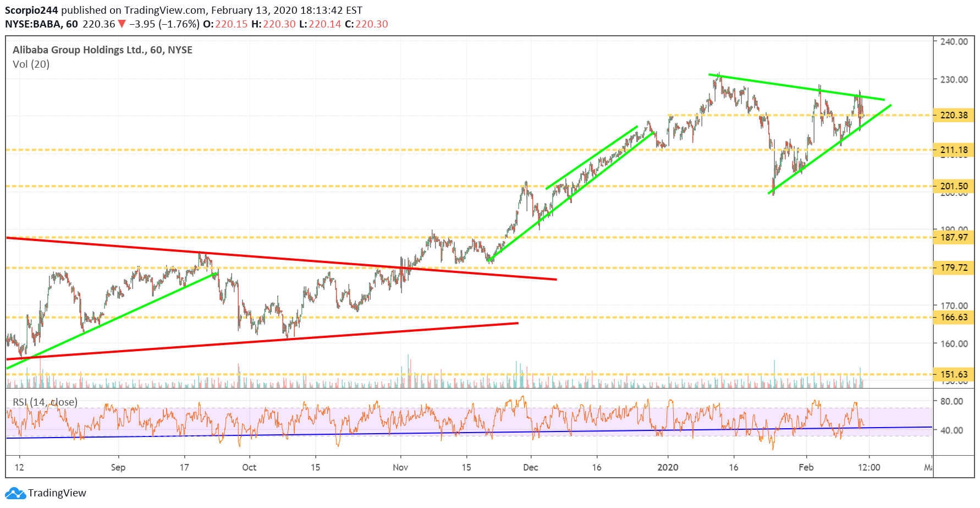Select the 166.63 price level label
The image size is (980, 508).
coord(954,317)
